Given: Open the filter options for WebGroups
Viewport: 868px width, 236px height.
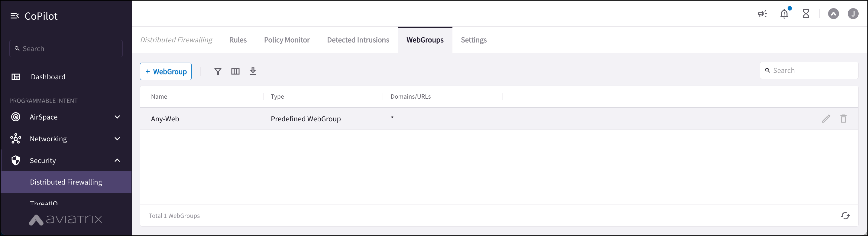Looking at the screenshot, I should point(218,71).
